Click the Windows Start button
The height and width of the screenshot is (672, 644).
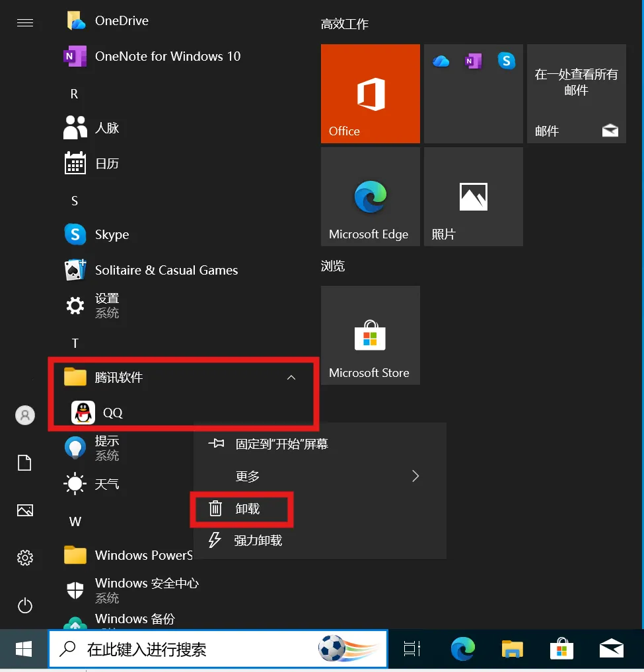24,650
